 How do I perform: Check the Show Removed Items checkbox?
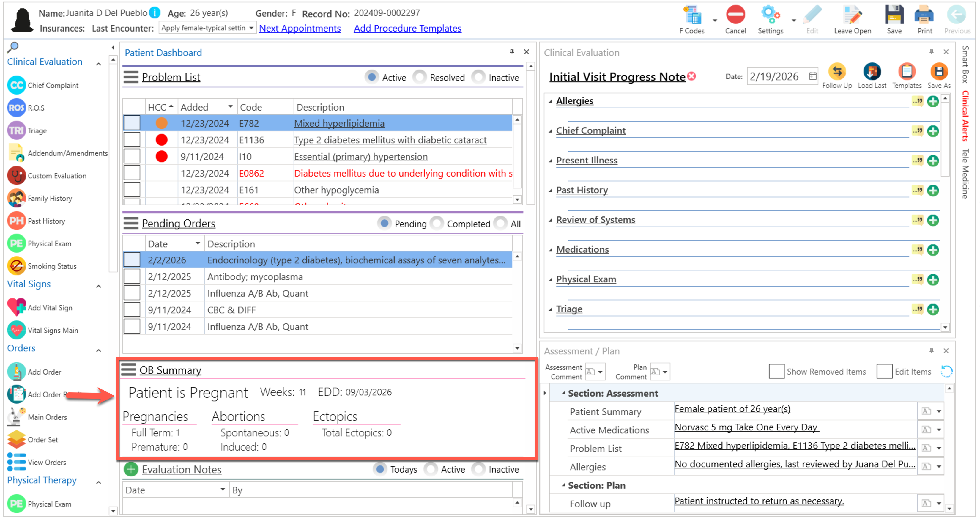click(776, 371)
